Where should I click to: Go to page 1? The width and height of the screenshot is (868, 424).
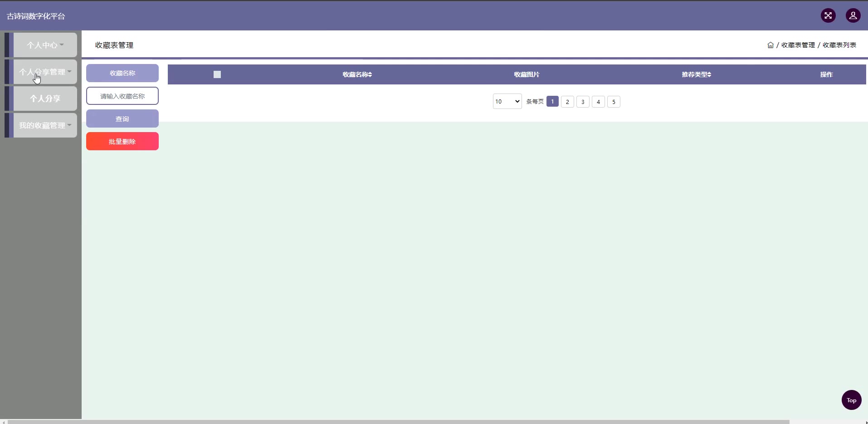(552, 101)
